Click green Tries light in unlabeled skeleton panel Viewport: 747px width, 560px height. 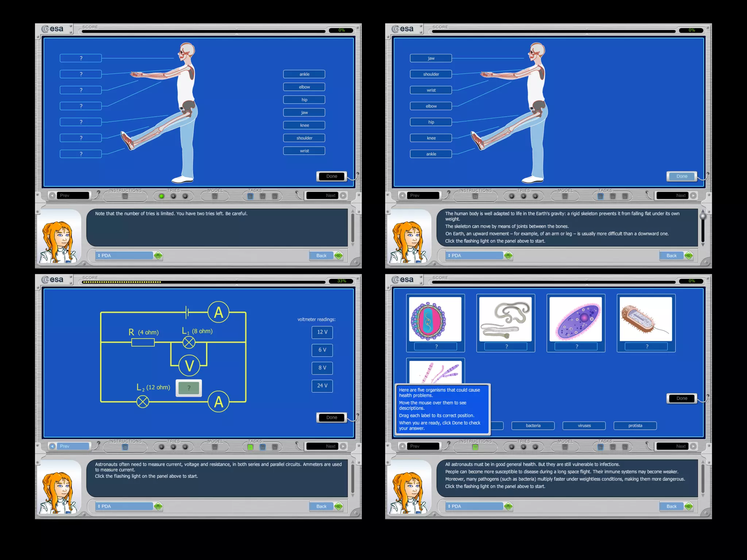(162, 196)
